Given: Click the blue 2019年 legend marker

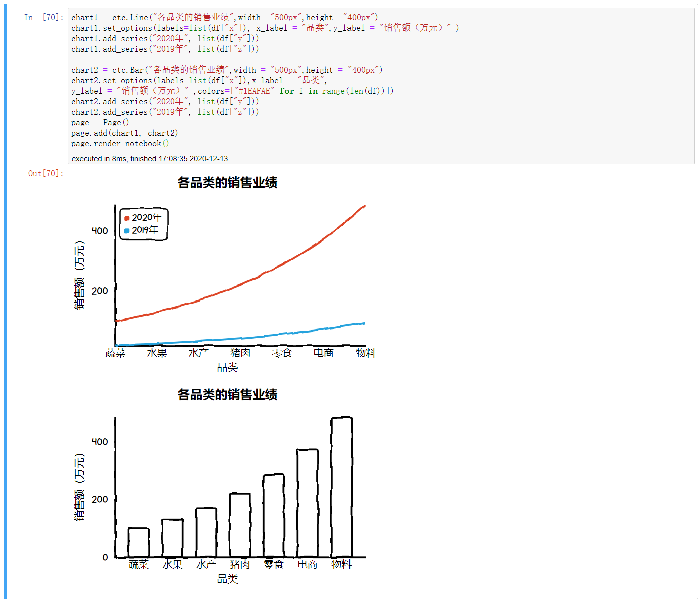Looking at the screenshot, I should (x=127, y=231).
